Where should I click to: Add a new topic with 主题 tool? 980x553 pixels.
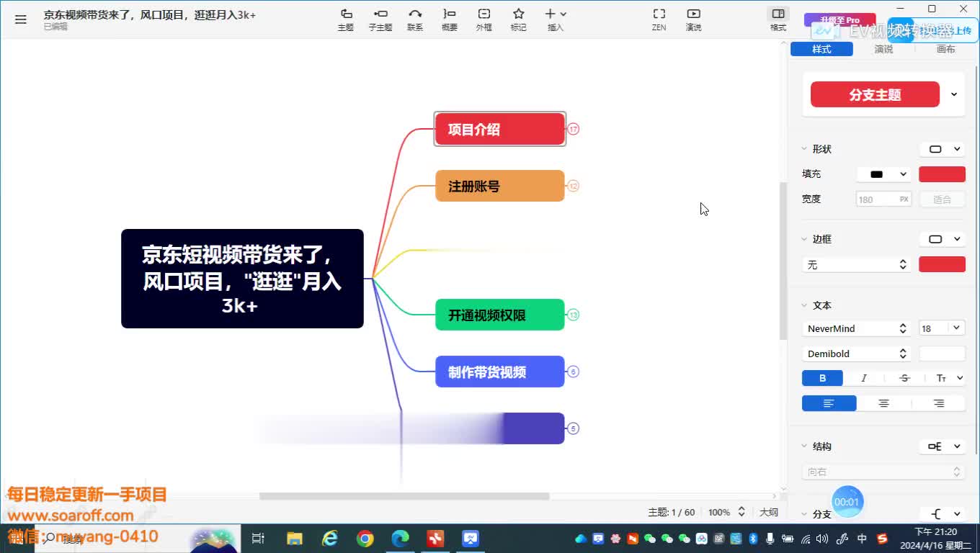tap(346, 19)
